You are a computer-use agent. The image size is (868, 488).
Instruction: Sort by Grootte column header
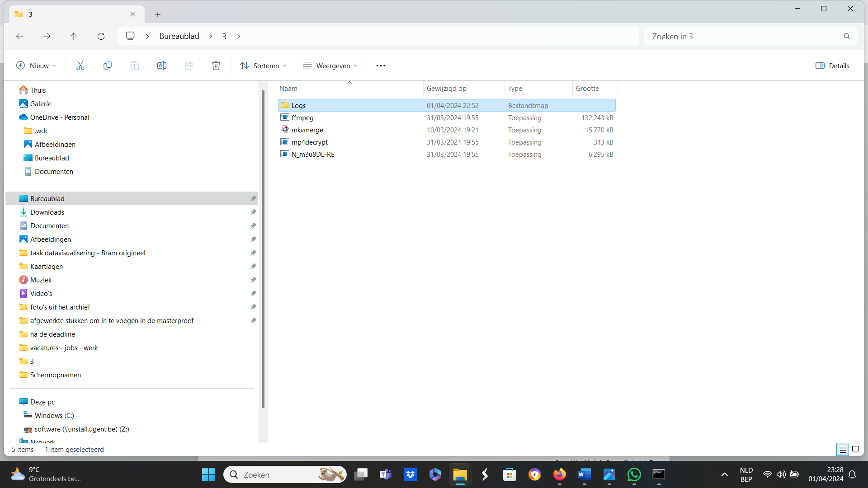(x=587, y=89)
